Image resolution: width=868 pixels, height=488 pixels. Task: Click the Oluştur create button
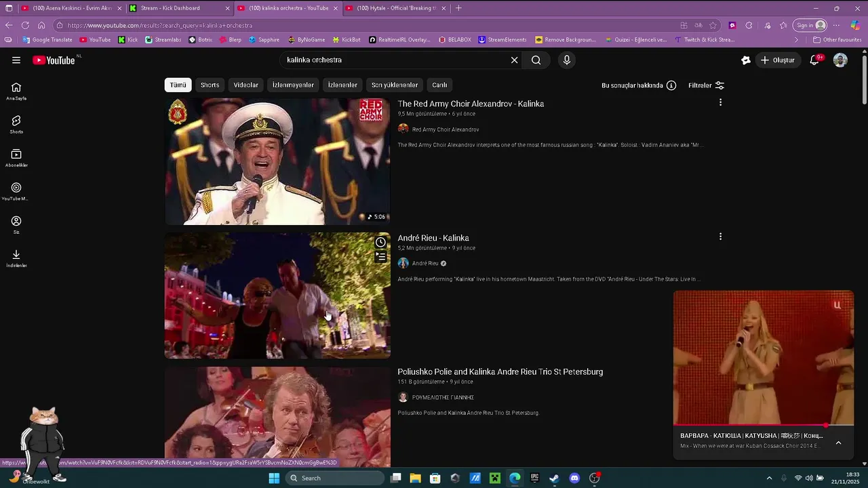777,60
